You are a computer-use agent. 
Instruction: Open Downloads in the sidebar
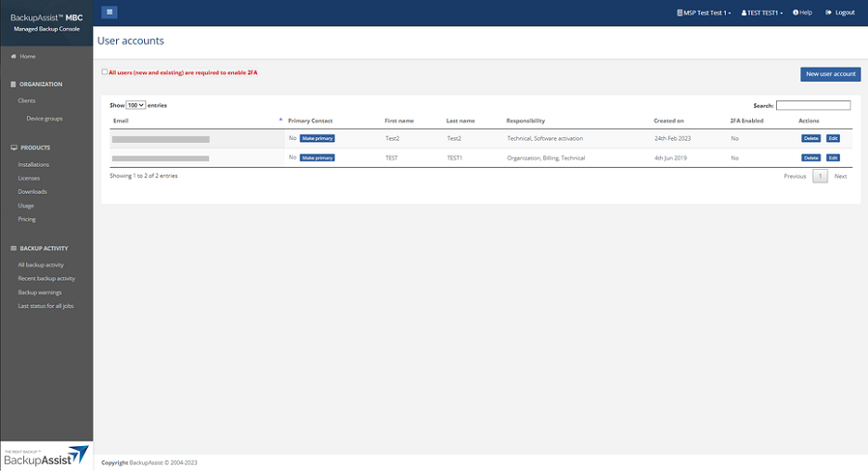point(32,191)
